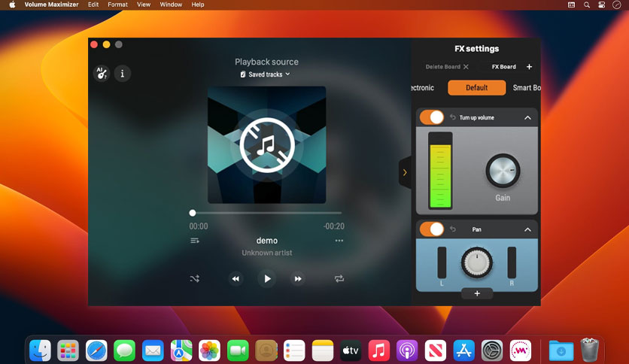The width and height of the screenshot is (629, 364).
Task: Click the info button
Action: [123, 74]
